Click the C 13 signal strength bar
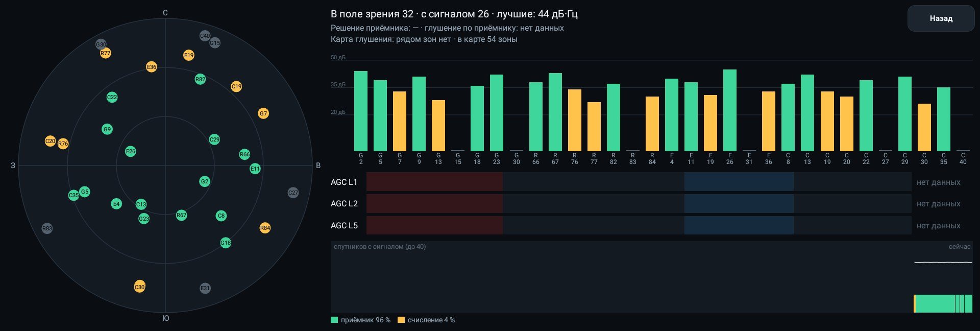This screenshot has height=331, width=980. click(807, 112)
